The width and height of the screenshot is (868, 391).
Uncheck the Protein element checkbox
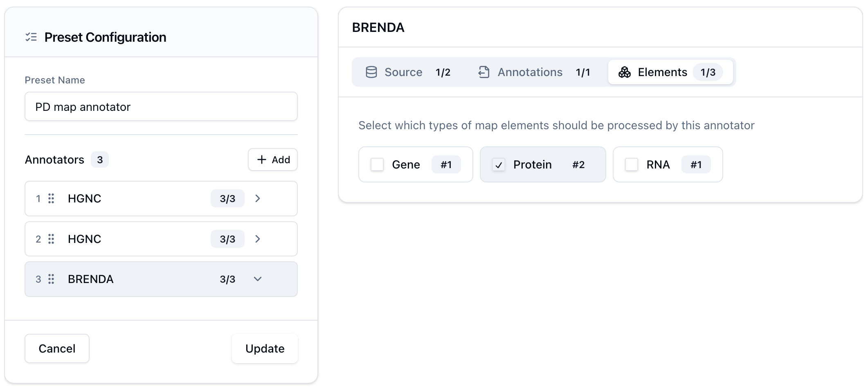(498, 165)
